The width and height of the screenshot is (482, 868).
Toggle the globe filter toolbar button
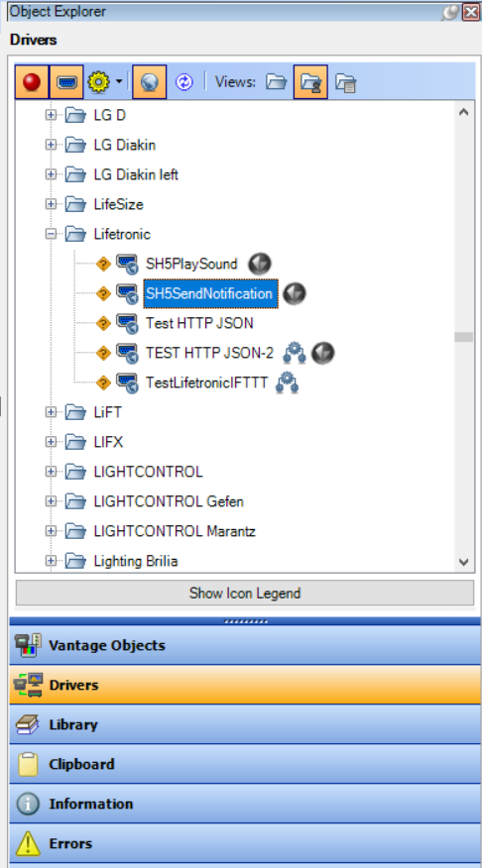(150, 82)
